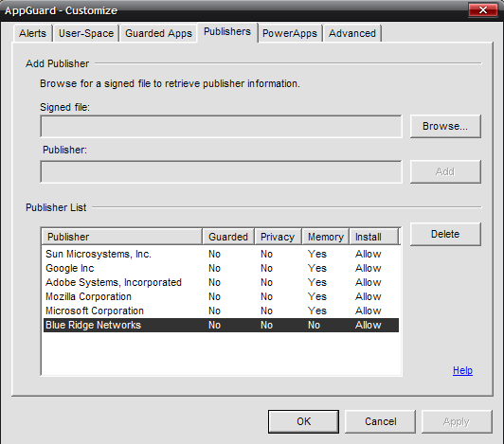Viewport: 504px width, 444px height.
Task: Click the Browse... button
Action: tap(445, 126)
